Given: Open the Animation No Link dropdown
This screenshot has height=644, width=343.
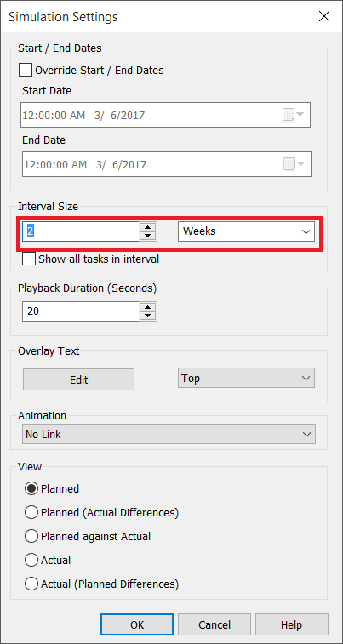Looking at the screenshot, I should click(x=169, y=434).
